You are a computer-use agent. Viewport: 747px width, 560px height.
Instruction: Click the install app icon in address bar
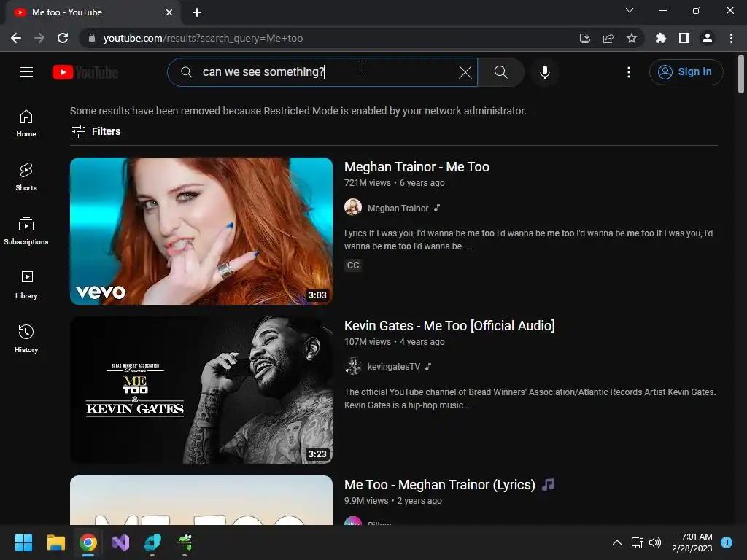pos(585,38)
